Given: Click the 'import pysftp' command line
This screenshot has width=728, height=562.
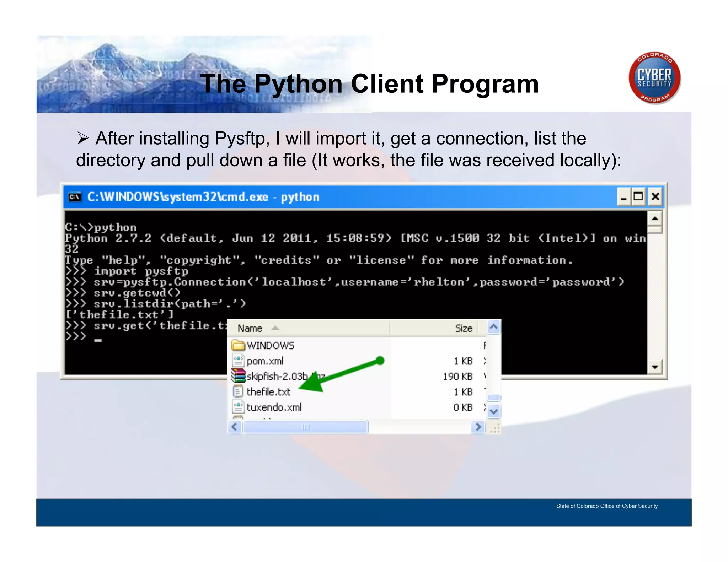Looking at the screenshot, I should pos(127,271).
